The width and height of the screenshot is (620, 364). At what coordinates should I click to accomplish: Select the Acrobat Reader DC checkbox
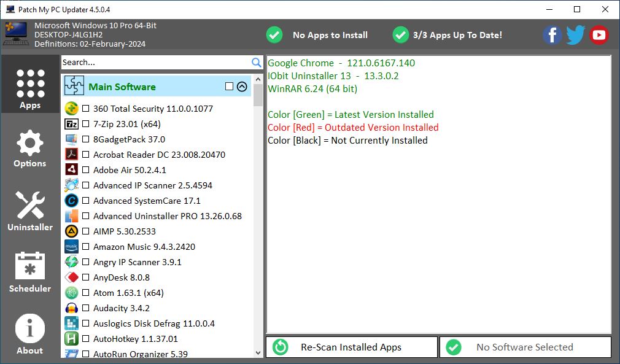85,155
